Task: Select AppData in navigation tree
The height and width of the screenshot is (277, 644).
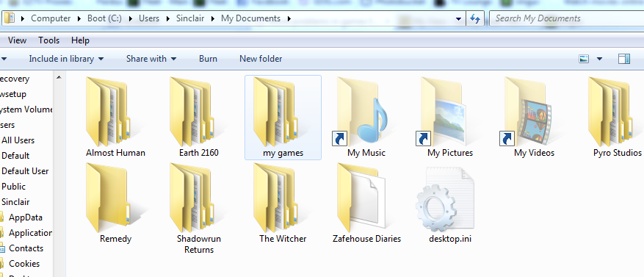Action: click(26, 217)
